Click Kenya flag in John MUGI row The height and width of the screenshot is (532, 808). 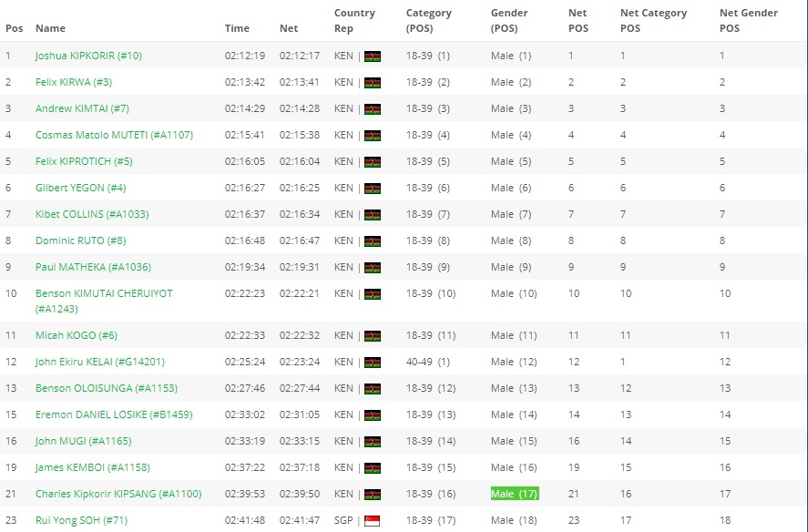coord(373,442)
